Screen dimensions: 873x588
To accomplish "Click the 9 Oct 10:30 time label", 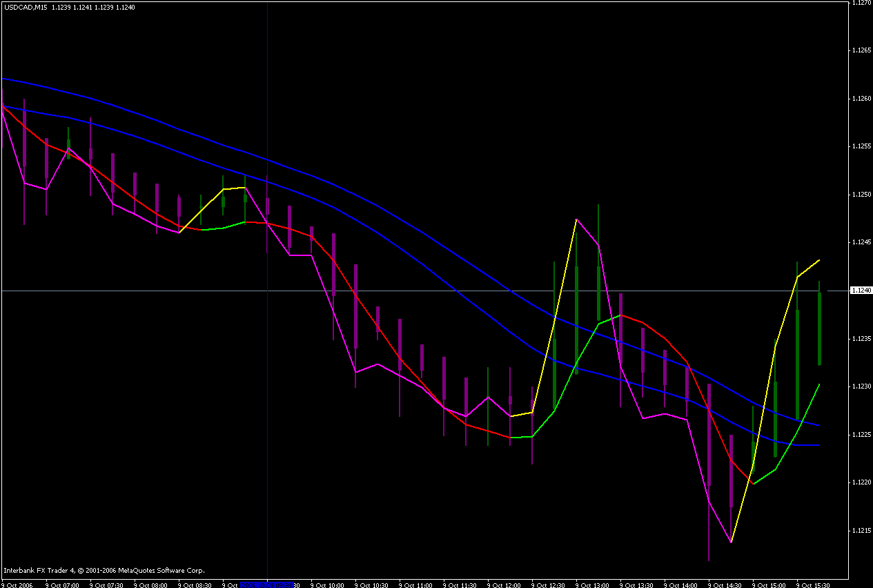I will click(372, 585).
